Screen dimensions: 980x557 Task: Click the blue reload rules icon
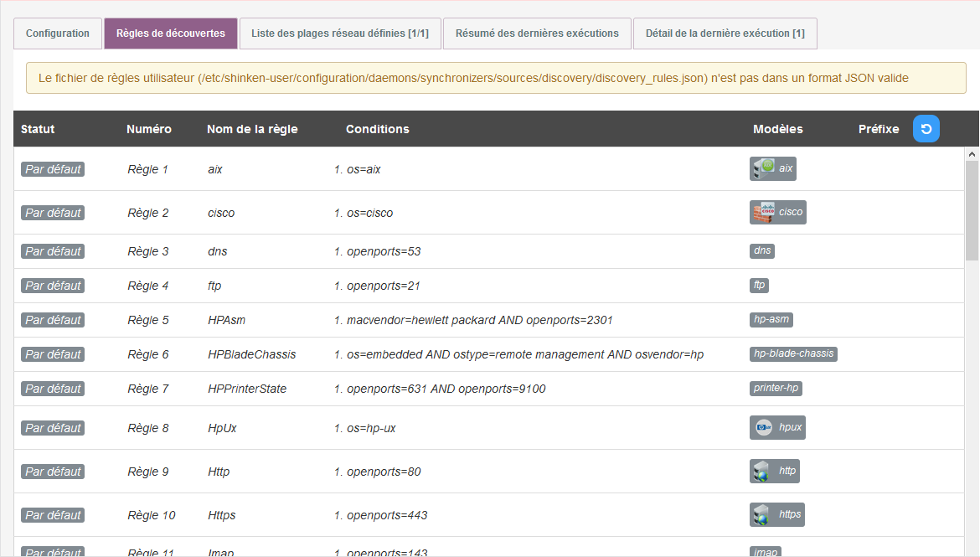click(926, 129)
